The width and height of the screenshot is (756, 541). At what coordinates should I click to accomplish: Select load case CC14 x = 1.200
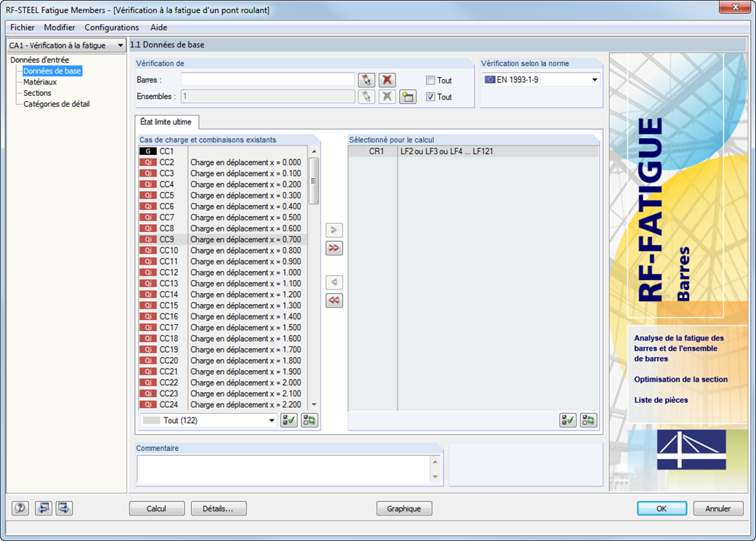click(x=222, y=294)
